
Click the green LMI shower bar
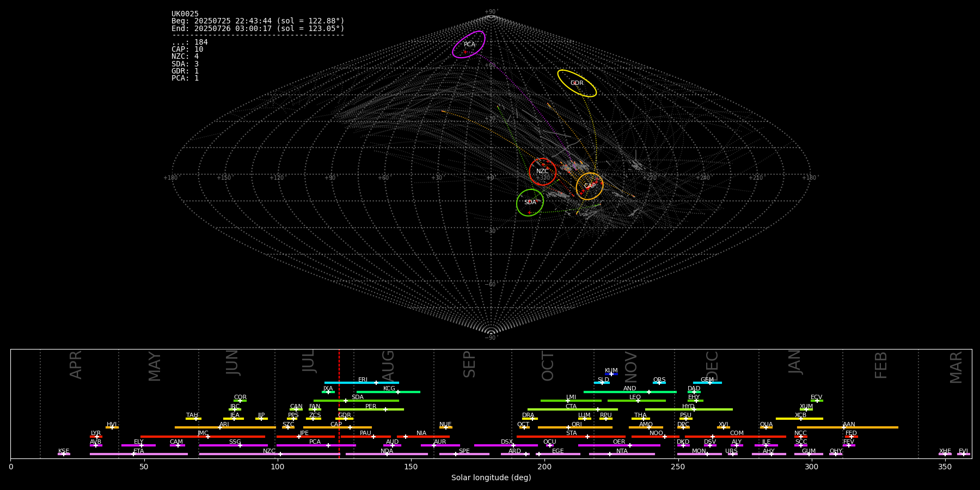pyautogui.click(x=571, y=401)
